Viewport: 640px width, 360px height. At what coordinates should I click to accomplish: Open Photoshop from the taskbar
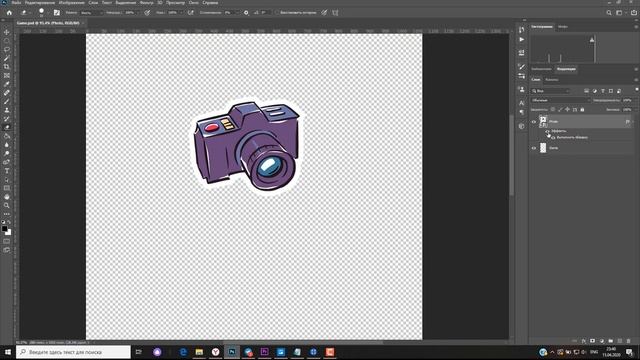coord(232,352)
